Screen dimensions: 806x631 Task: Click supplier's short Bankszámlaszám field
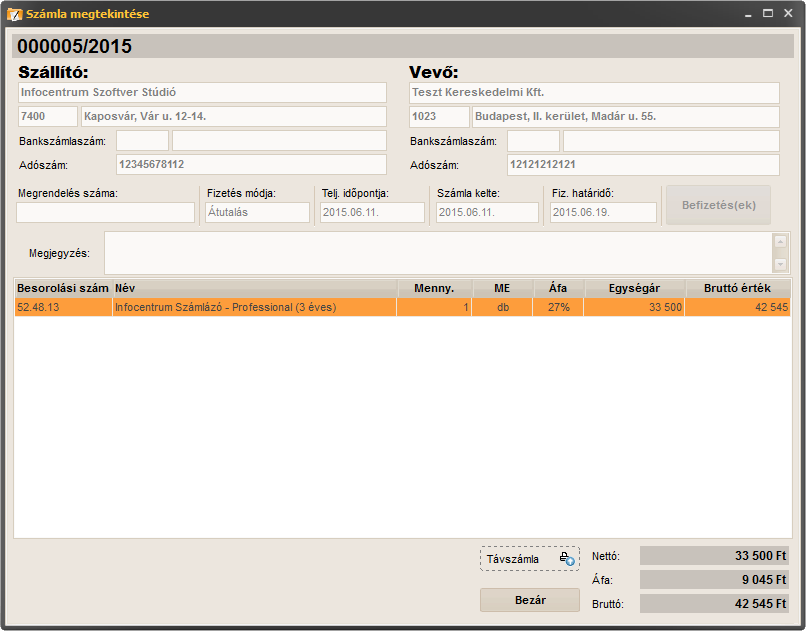[142, 140]
